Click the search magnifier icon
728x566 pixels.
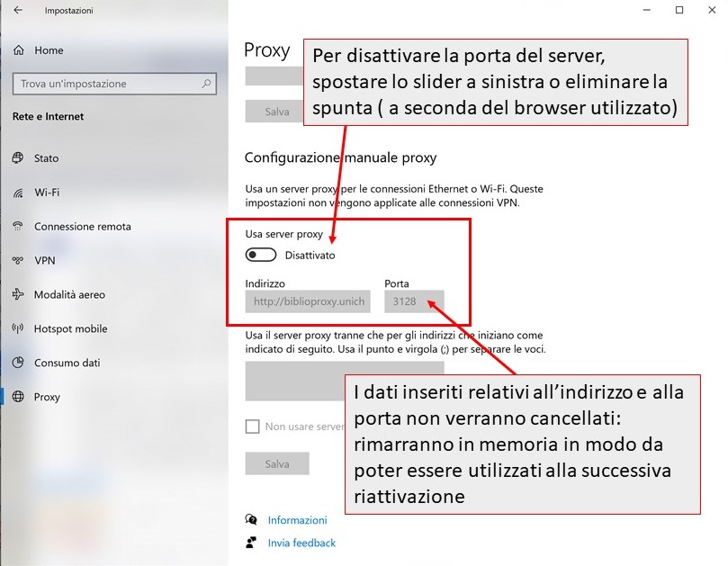[x=205, y=83]
